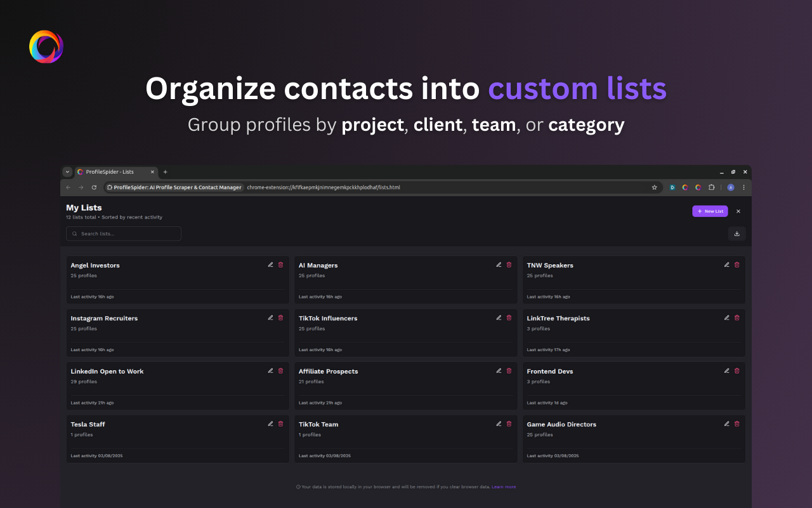
Task: Open the browser extensions puzzle icon
Action: pos(711,187)
